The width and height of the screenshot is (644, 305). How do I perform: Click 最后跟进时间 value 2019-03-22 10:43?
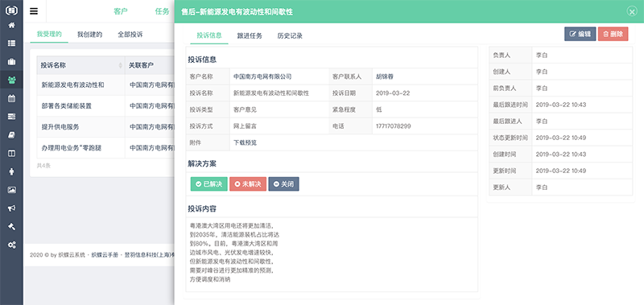point(561,105)
